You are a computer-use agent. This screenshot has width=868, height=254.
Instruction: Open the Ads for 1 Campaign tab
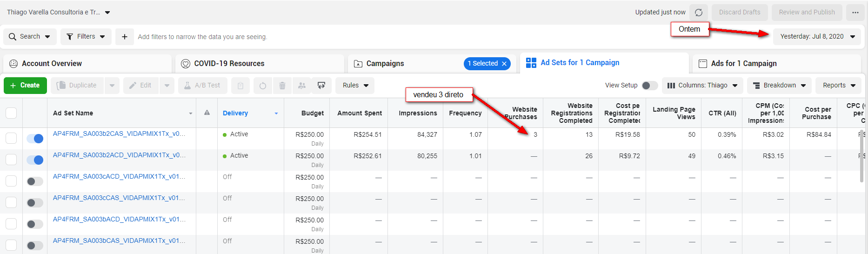pyautogui.click(x=743, y=64)
